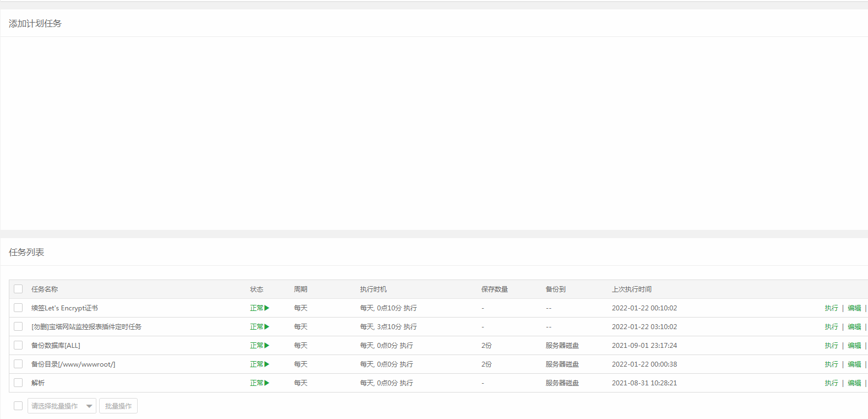Screen dimensions: 868x419
Task: Click task name 备份数据库[ALL]
Action: point(56,346)
